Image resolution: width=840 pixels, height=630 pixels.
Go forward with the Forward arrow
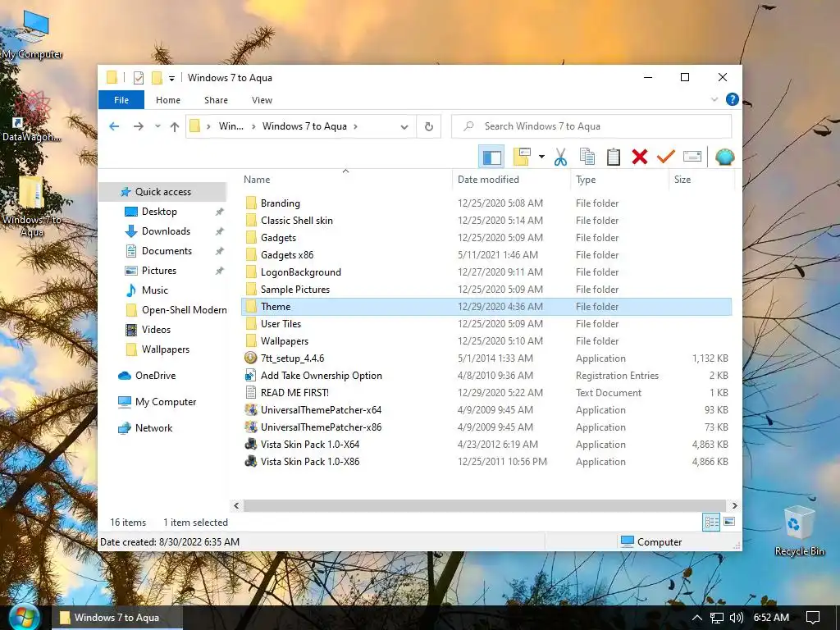[138, 126]
